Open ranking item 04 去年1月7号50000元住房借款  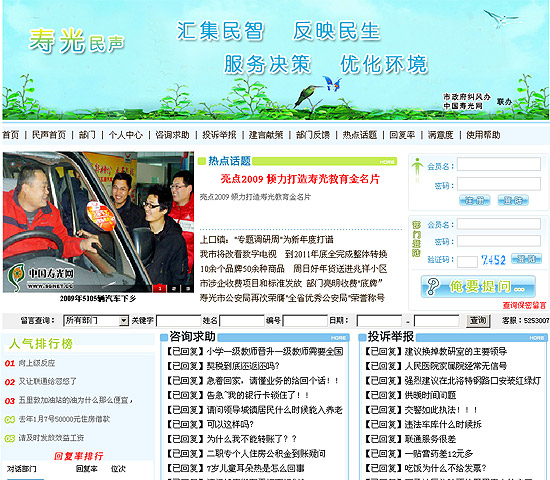(x=64, y=419)
